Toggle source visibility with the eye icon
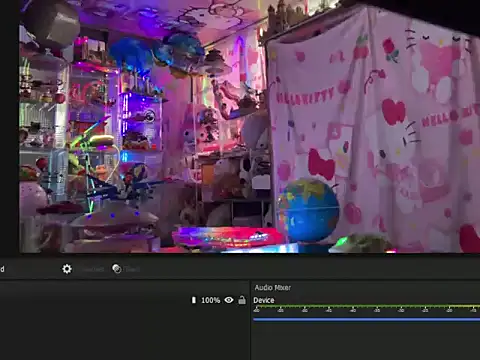 (229, 300)
